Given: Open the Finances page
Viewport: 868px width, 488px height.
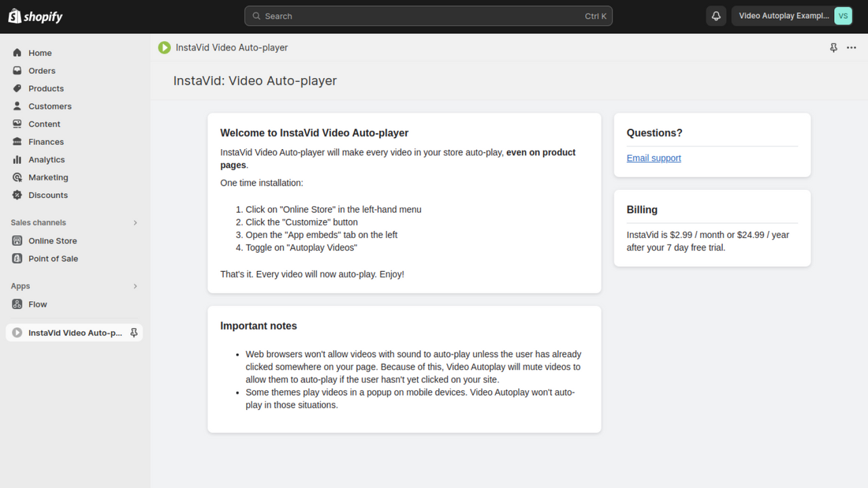Looking at the screenshot, I should 45,142.
